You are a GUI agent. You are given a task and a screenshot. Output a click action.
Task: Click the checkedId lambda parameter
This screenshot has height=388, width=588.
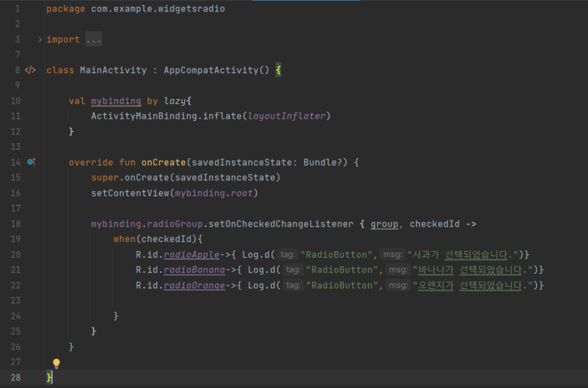click(434, 224)
